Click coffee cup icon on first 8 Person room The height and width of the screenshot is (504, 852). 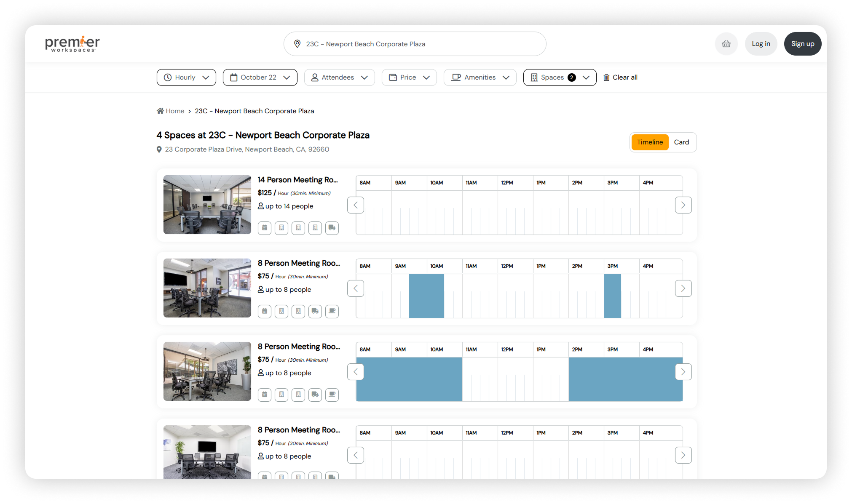(x=332, y=311)
